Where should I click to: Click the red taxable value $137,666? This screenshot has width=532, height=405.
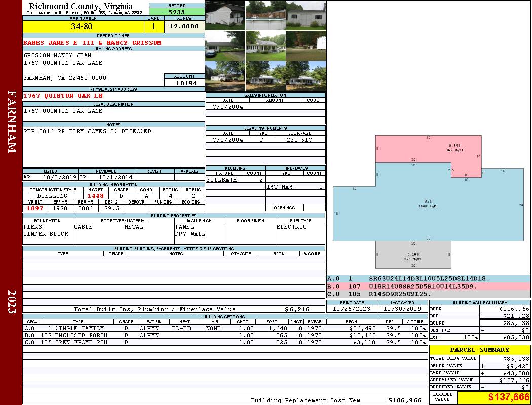(509, 397)
